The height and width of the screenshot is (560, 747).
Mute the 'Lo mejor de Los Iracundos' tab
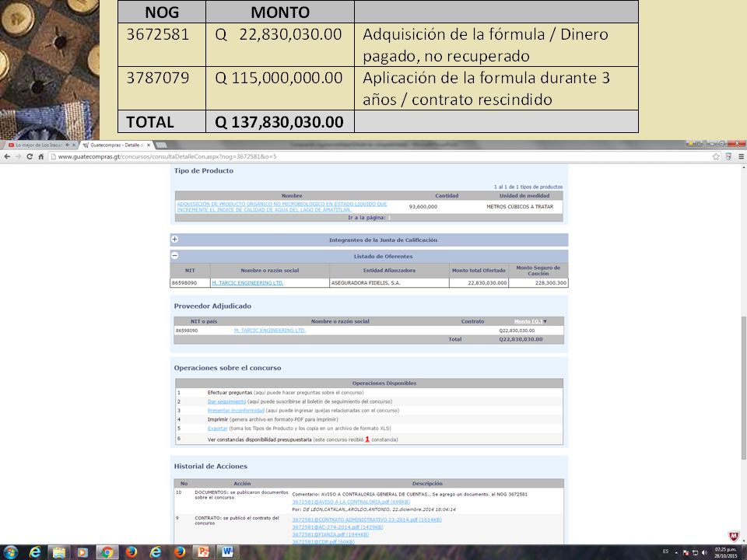point(67,145)
